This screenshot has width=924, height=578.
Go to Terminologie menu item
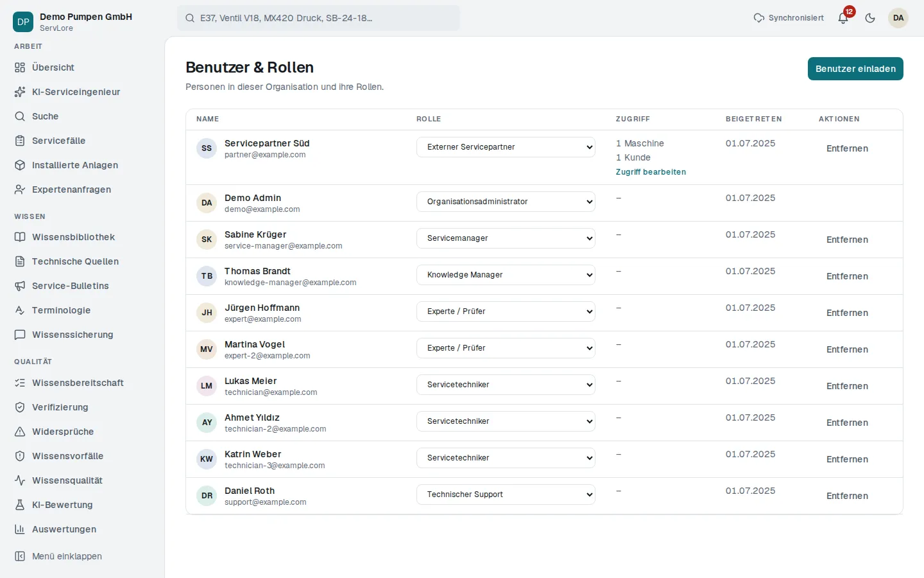[x=82, y=310]
